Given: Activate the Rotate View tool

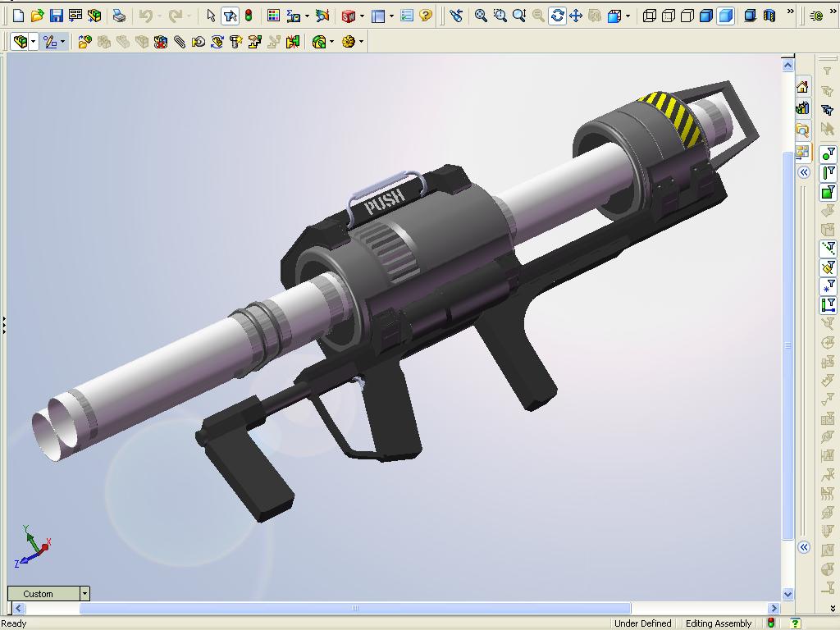Looking at the screenshot, I should (557, 16).
